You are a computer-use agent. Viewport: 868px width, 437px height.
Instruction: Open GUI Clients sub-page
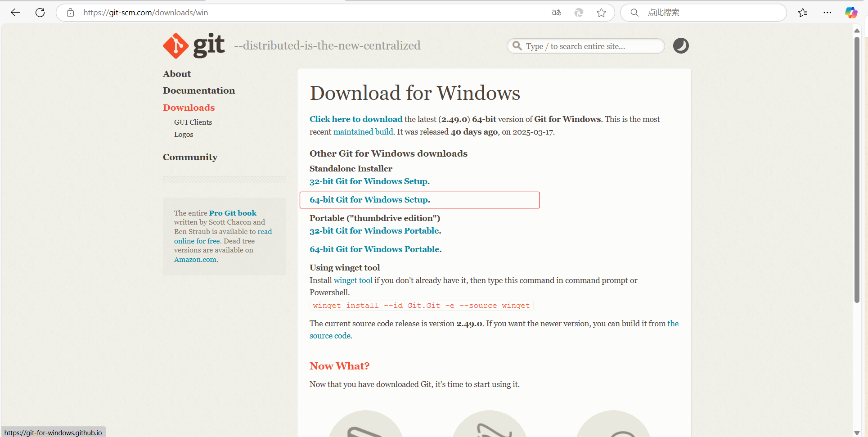pyautogui.click(x=193, y=122)
